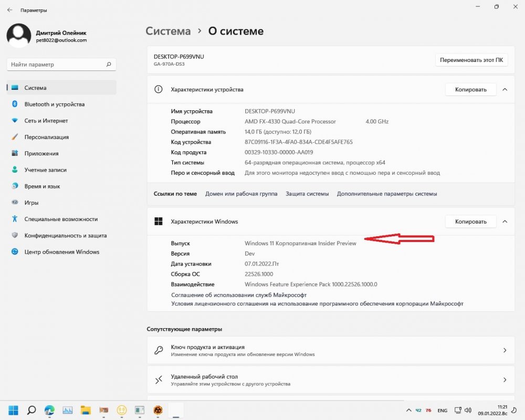
Task: Go to Персонализация section
Action: coord(61,137)
